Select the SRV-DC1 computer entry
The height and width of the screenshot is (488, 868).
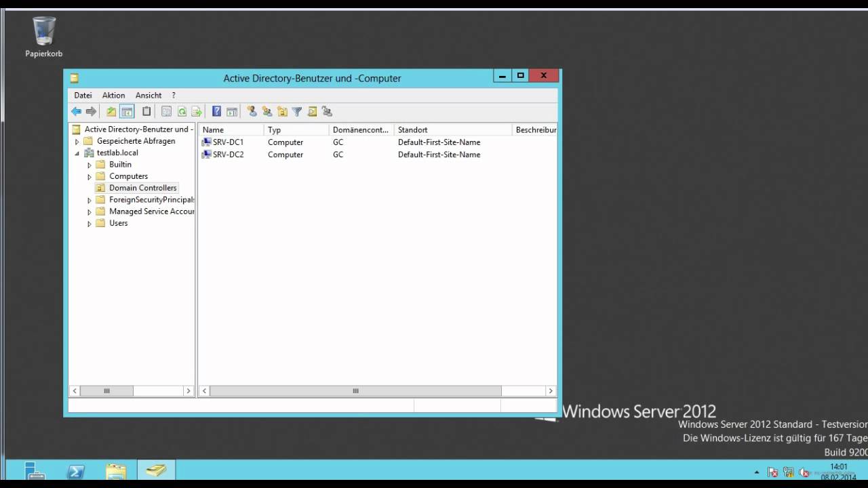click(223, 142)
